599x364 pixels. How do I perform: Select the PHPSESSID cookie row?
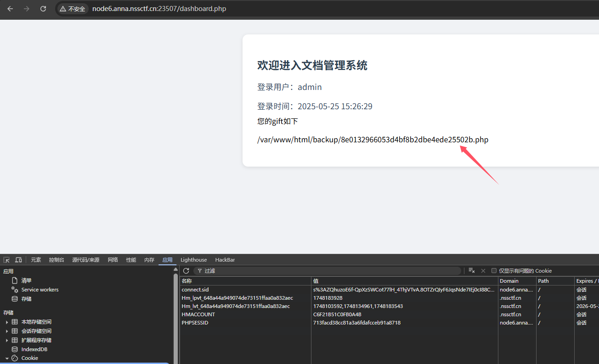pyautogui.click(x=195, y=323)
